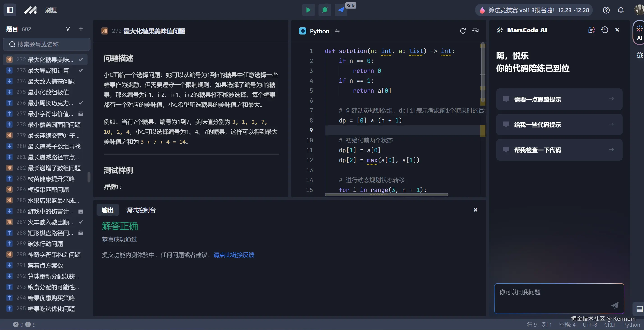Refresh the code editor content
Screen dimensions: 644x330
point(463,31)
